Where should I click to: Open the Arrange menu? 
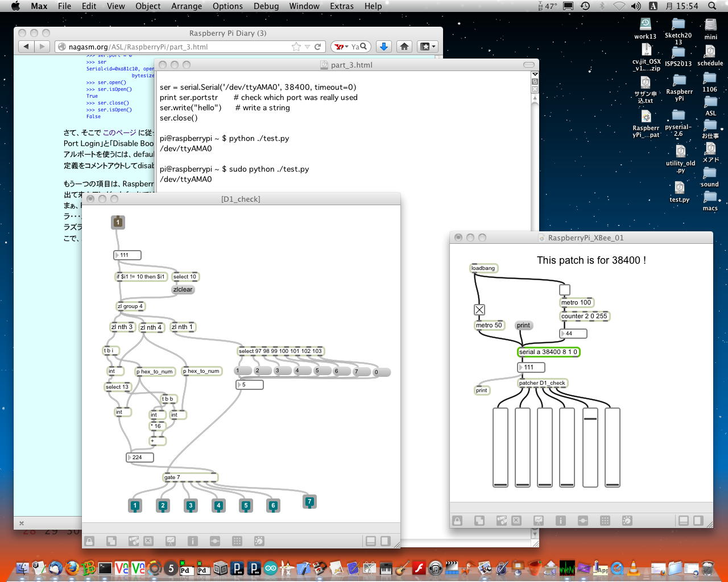[x=187, y=6]
